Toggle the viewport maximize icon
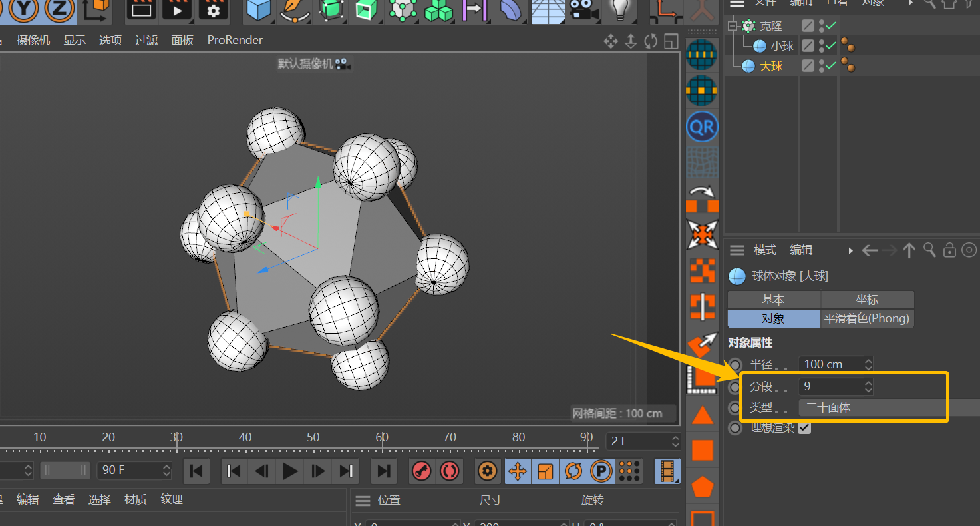Image resolution: width=980 pixels, height=526 pixels. click(x=671, y=41)
